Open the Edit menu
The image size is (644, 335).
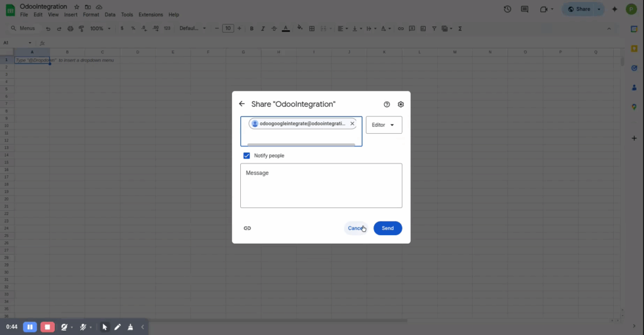tap(38, 15)
